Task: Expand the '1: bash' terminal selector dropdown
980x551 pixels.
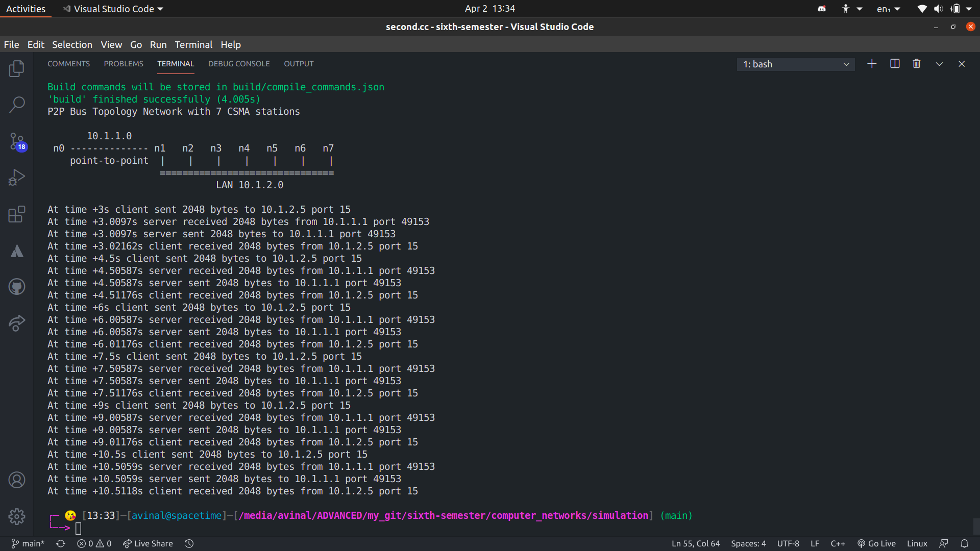Action: pyautogui.click(x=795, y=64)
